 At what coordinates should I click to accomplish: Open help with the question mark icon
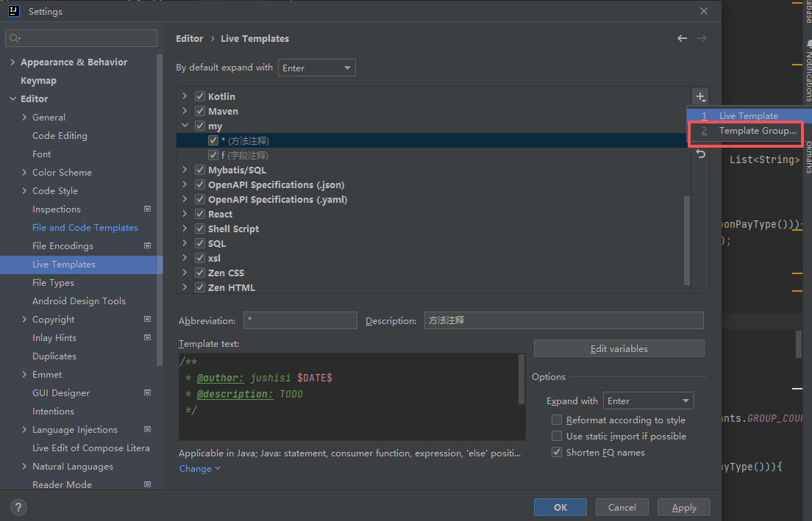[18, 507]
